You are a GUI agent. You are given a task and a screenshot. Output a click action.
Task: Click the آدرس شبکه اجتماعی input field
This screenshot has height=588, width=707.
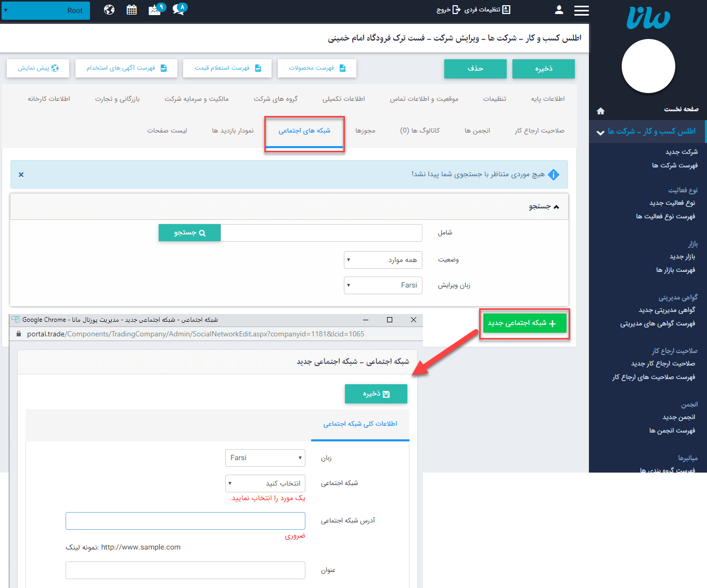click(185, 521)
